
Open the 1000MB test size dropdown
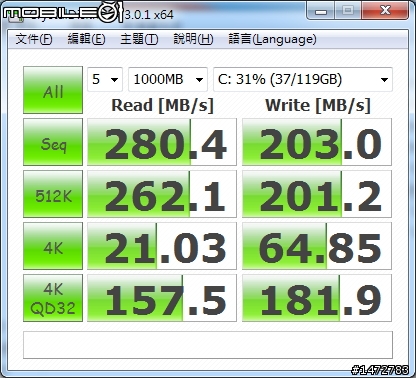(168, 79)
